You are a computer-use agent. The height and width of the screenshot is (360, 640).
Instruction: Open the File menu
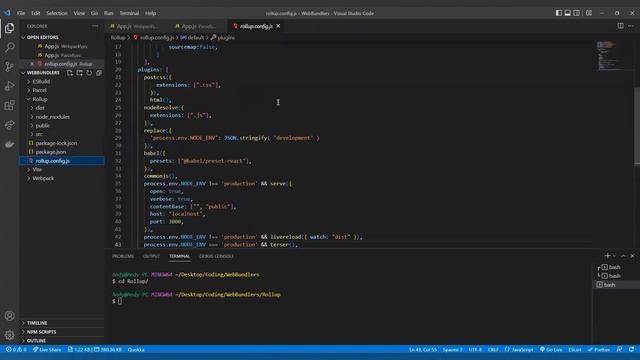(x=21, y=13)
